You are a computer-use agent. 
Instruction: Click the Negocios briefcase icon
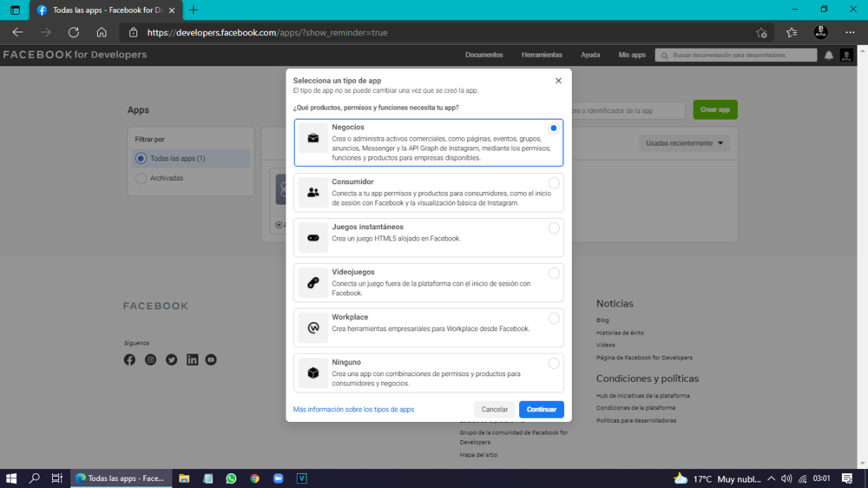313,138
